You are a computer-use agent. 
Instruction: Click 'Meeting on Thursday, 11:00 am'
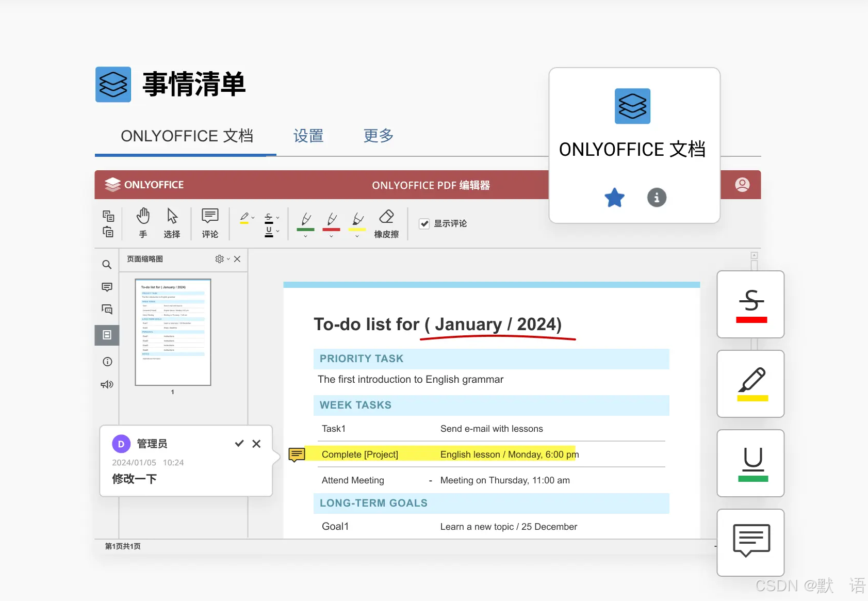505,480
